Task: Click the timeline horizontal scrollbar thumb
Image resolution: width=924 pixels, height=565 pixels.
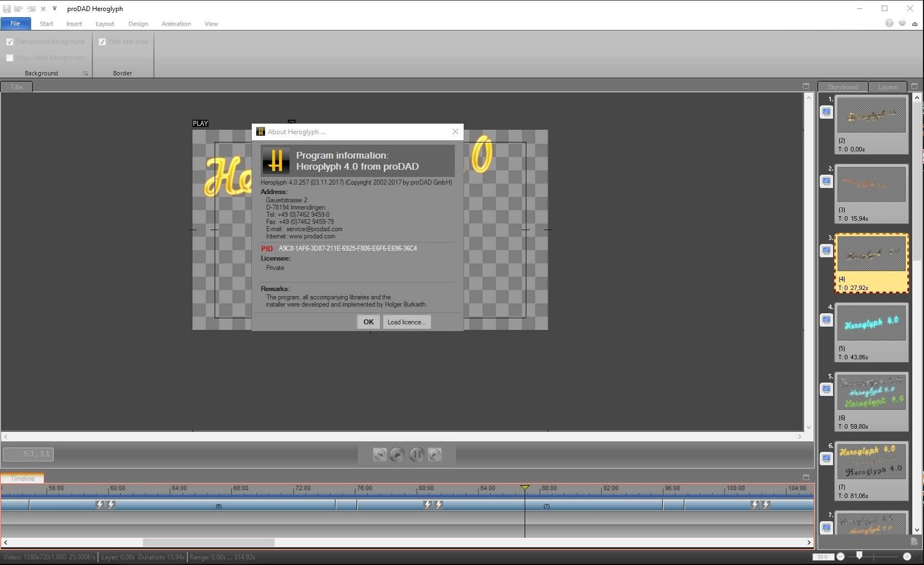Action: [209, 542]
